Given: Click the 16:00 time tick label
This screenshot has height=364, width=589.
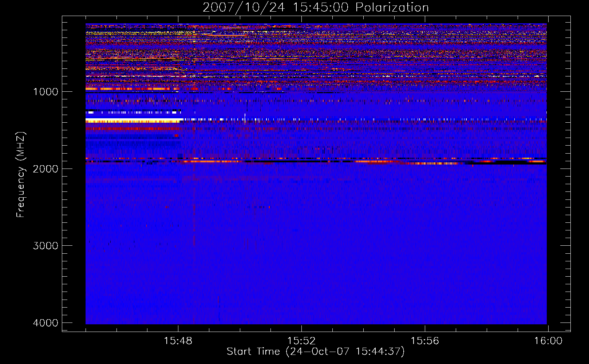Looking at the screenshot, I should point(548,341).
